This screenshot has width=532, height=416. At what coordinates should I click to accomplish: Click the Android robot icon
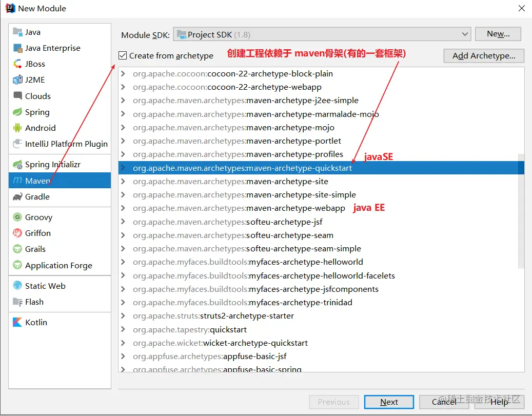[x=17, y=128]
